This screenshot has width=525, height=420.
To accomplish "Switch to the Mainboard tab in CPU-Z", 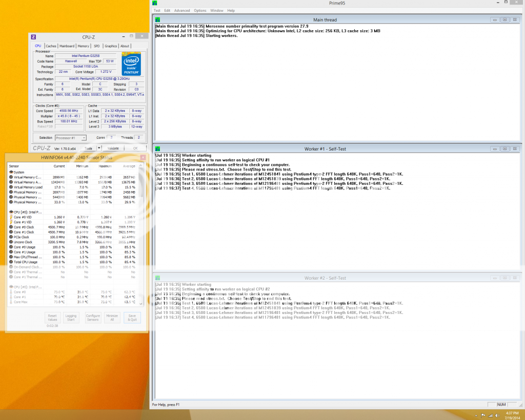I will [67, 46].
